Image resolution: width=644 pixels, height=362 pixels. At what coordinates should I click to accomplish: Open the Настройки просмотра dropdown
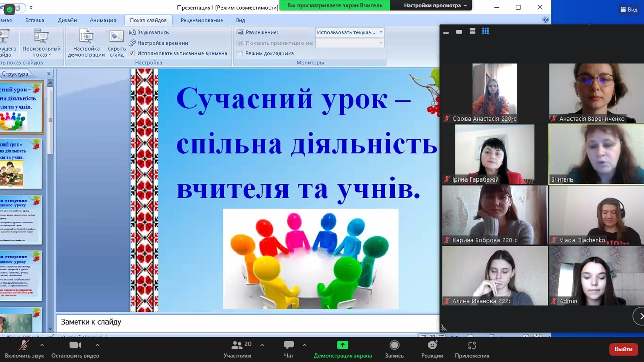tap(435, 6)
